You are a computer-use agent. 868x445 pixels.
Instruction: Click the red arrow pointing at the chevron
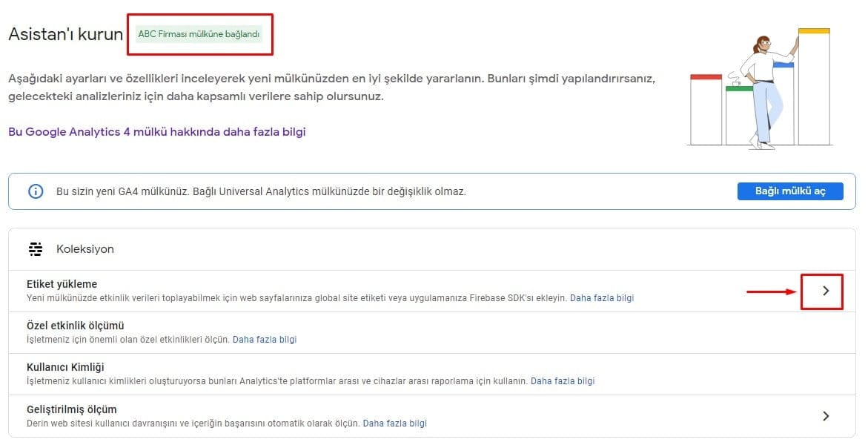[x=771, y=291]
